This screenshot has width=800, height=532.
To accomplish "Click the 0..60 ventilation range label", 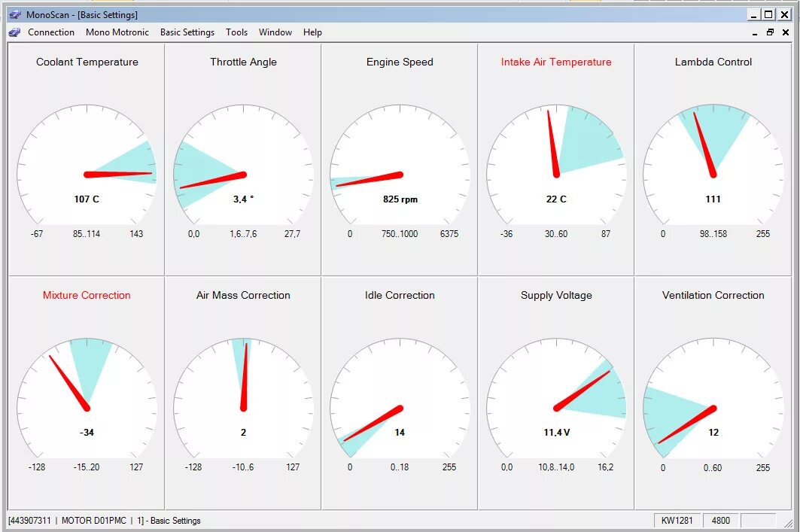I will [713, 468].
